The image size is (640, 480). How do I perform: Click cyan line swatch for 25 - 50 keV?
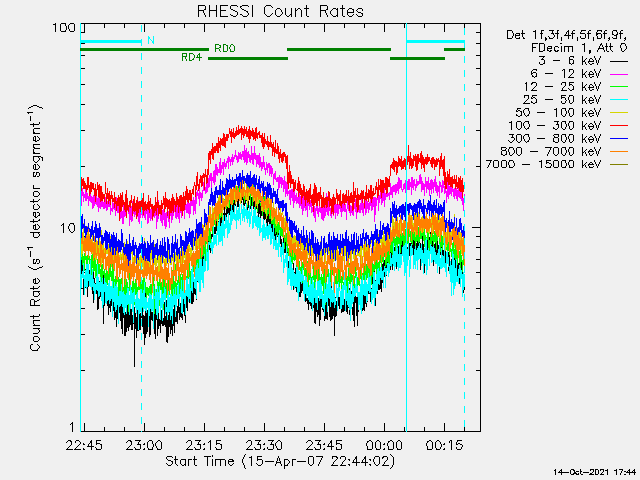click(x=619, y=100)
